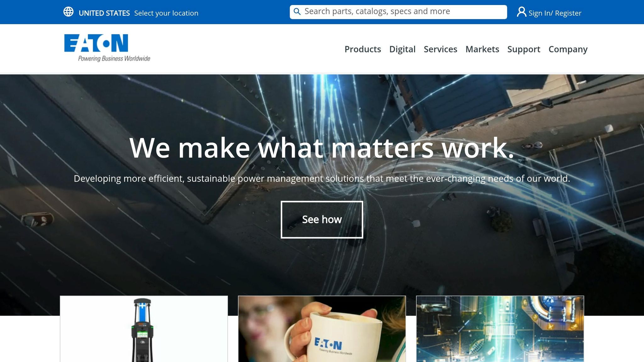The height and width of the screenshot is (362, 644).
Task: Click the "Developing more efficient, sustainable" subtitle text
Action: pyautogui.click(x=322, y=178)
